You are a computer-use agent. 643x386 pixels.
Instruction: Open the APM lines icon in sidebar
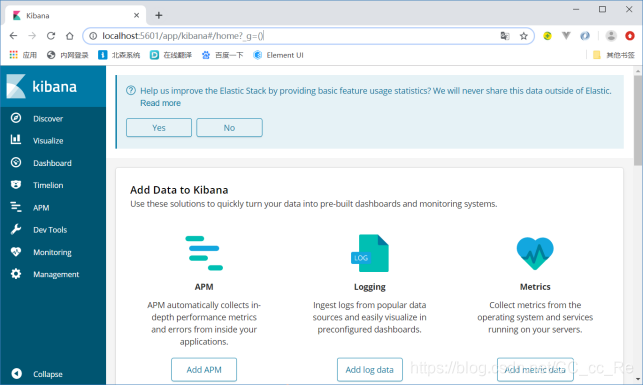16,207
